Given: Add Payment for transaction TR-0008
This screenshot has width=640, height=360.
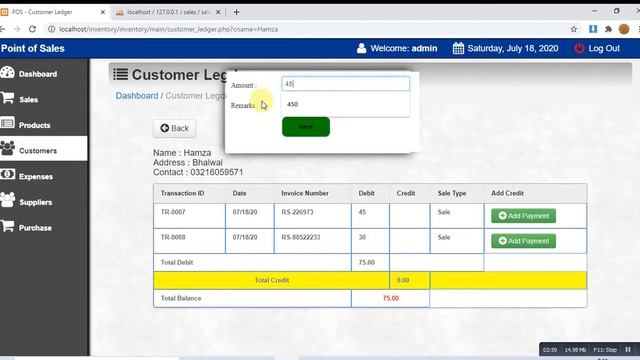Looking at the screenshot, I should tap(523, 241).
